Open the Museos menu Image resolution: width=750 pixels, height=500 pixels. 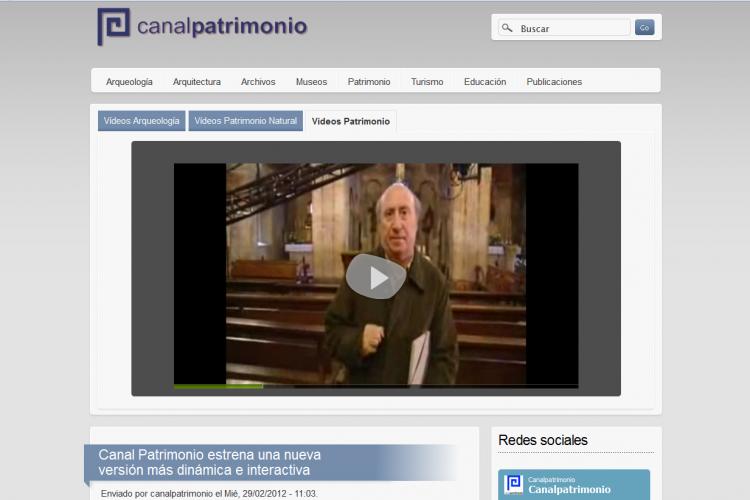coord(311,82)
